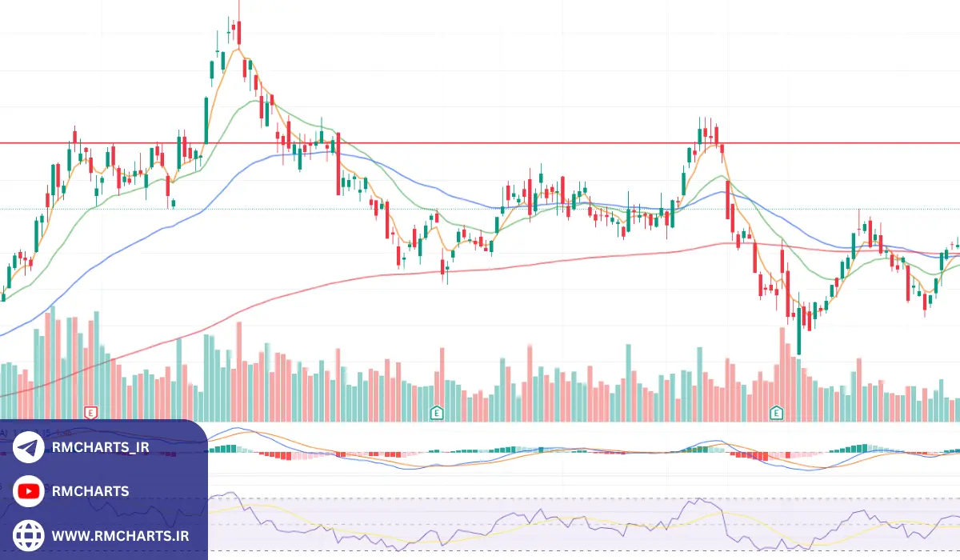Viewport: 960px width, 560px height.
Task: Pick the red candlestick at the chart's highest peak
Action: click(x=238, y=32)
